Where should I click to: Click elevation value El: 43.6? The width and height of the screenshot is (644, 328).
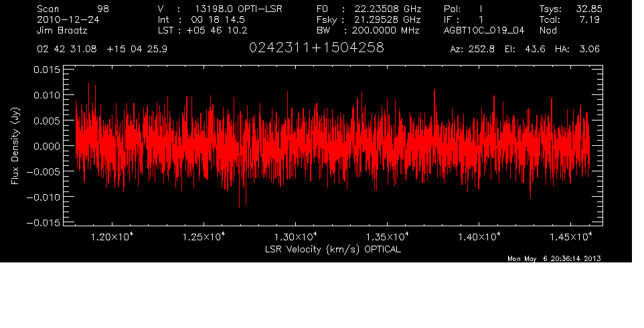[525, 50]
